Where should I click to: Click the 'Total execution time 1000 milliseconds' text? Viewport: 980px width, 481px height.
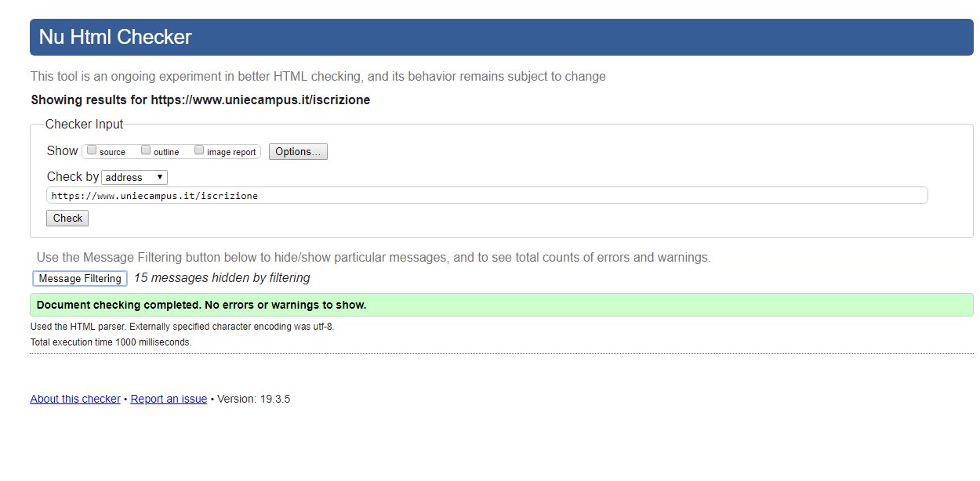coord(111,342)
